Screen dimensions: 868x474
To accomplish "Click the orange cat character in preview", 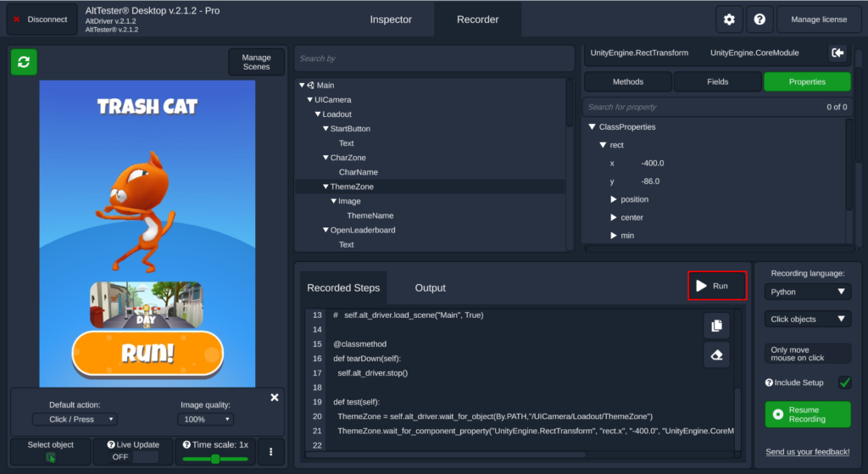I will 136,213.
